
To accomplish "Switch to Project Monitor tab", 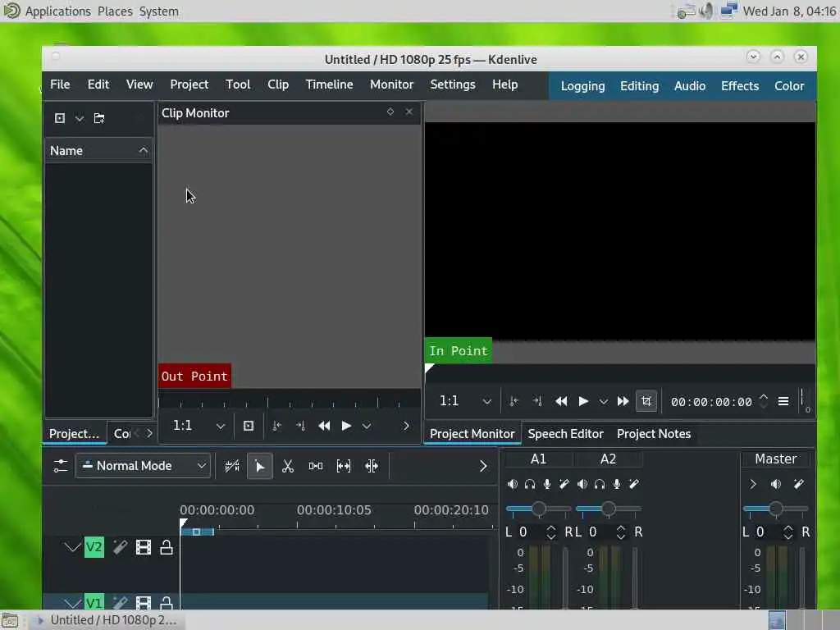I will [x=472, y=434].
